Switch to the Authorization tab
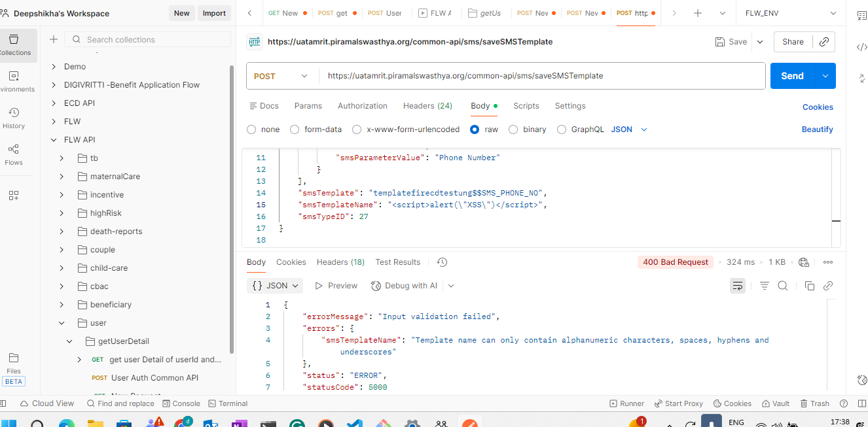The image size is (868, 427). (362, 106)
